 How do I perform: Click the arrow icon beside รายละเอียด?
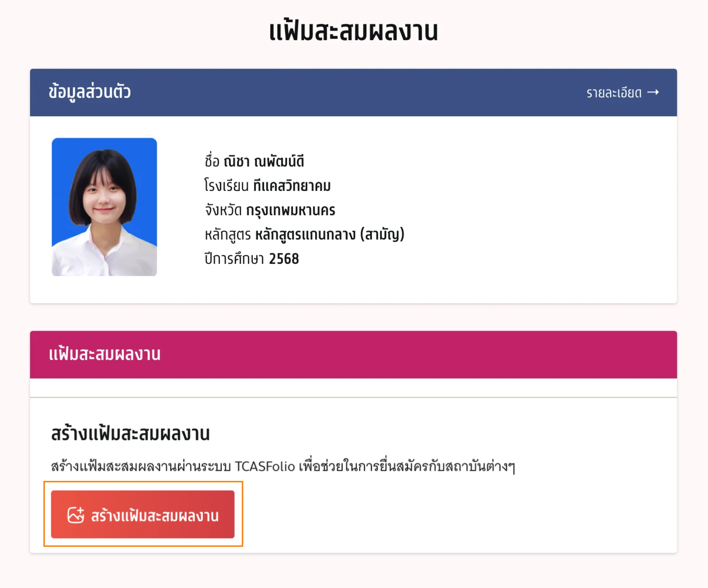[653, 92]
